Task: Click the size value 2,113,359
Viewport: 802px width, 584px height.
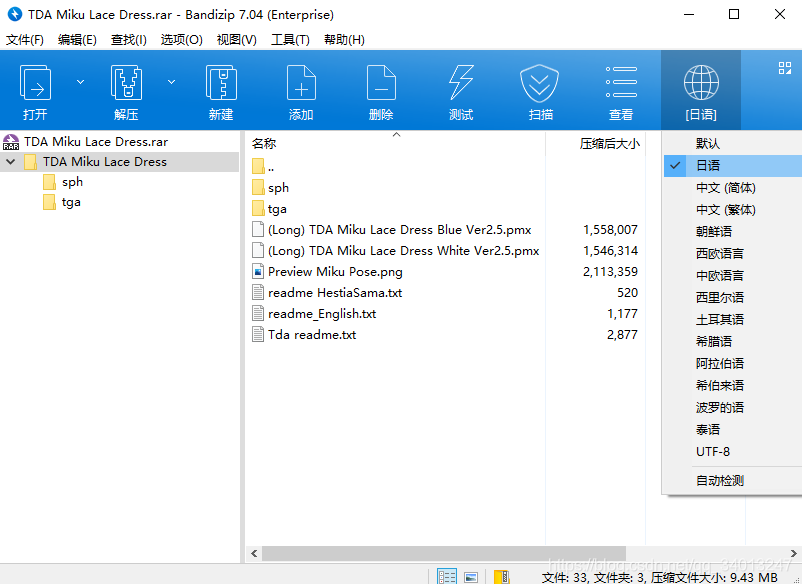Action: (x=610, y=272)
